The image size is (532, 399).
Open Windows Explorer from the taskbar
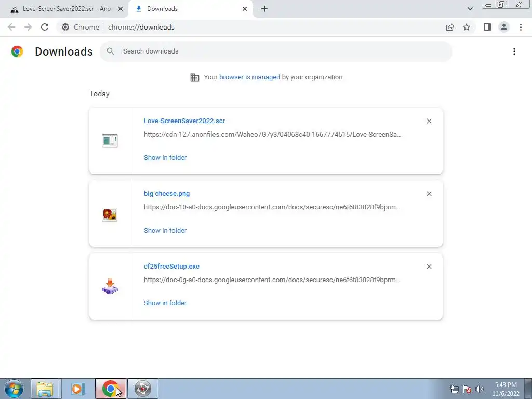pos(45,389)
